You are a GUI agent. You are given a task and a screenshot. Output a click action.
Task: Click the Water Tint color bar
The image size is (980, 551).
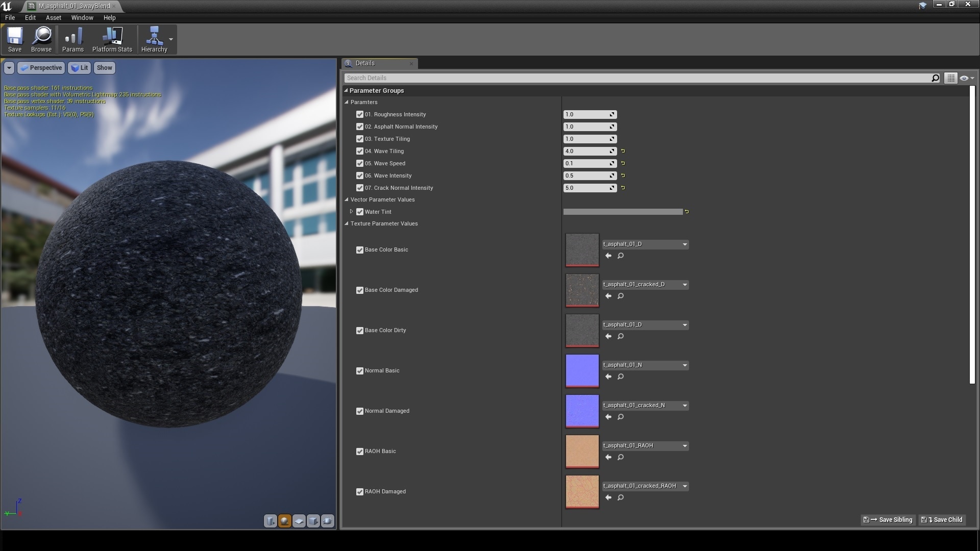point(623,212)
